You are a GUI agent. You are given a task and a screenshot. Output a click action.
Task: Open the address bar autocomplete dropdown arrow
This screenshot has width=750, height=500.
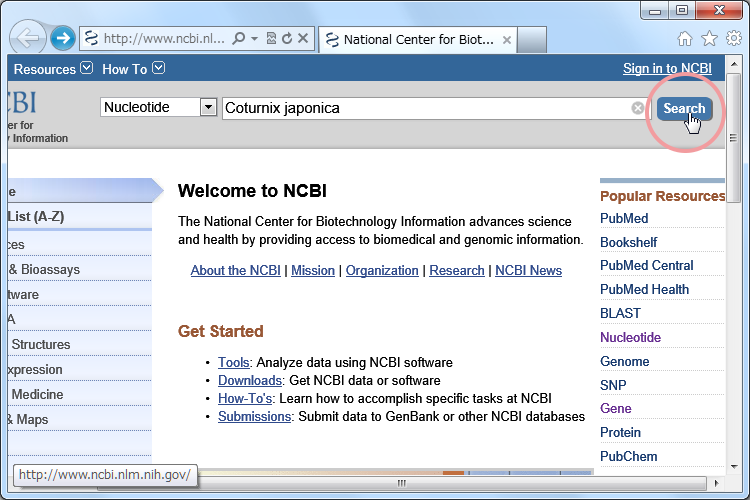click(x=254, y=38)
